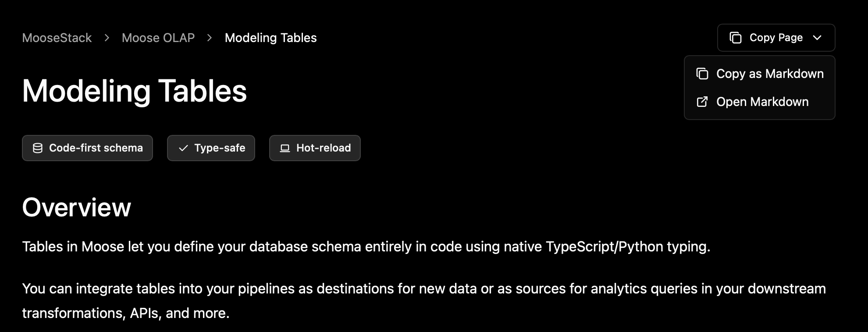Go to MooseStack in the breadcrumb
The height and width of the screenshot is (332, 868).
tap(57, 38)
